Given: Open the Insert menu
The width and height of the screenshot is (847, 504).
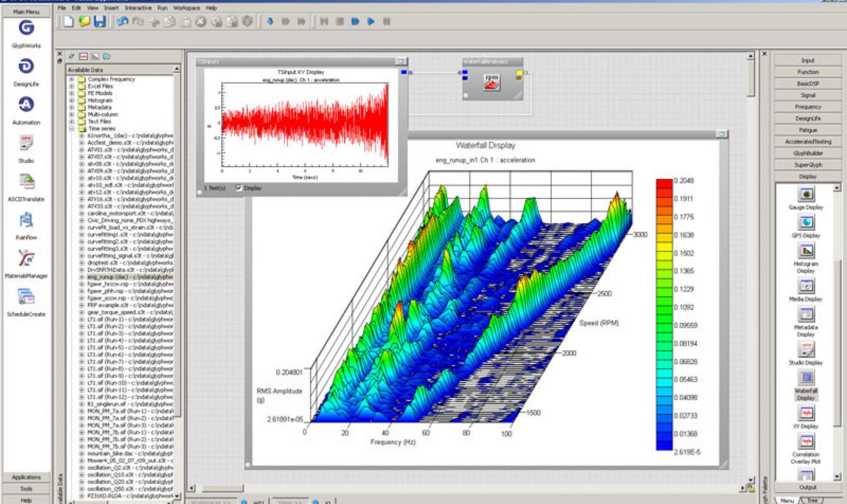Looking at the screenshot, I should 112,8.
